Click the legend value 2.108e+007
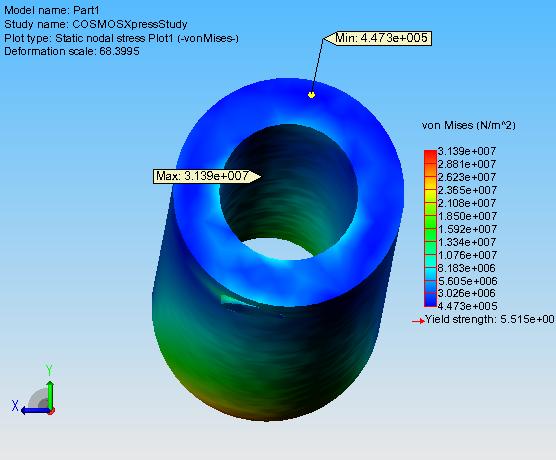Image resolution: width=556 pixels, height=460 pixels. (x=467, y=203)
